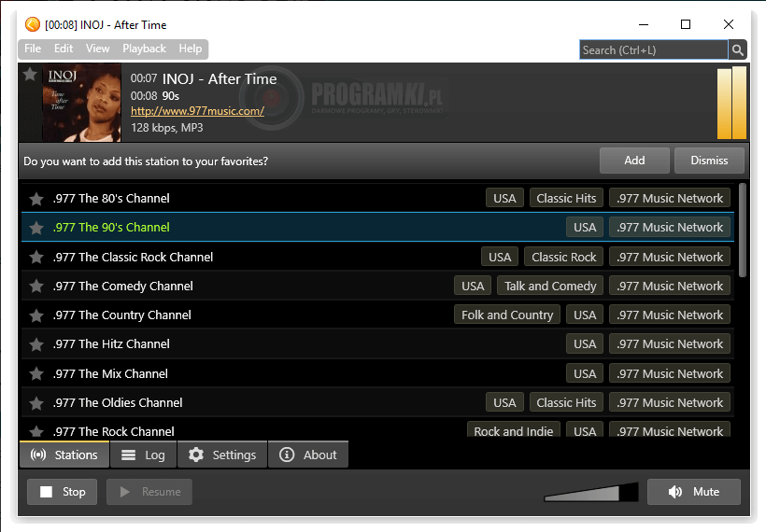This screenshot has width=766, height=532.
Task: Focus the Search (Ctrl+L) field
Action: coord(654,49)
